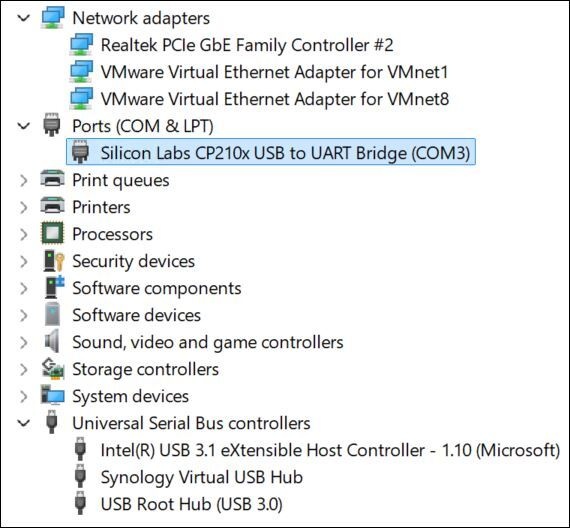Screen dimensions: 570x528
Task: Click the Processors chip icon
Action: [x=53, y=233]
